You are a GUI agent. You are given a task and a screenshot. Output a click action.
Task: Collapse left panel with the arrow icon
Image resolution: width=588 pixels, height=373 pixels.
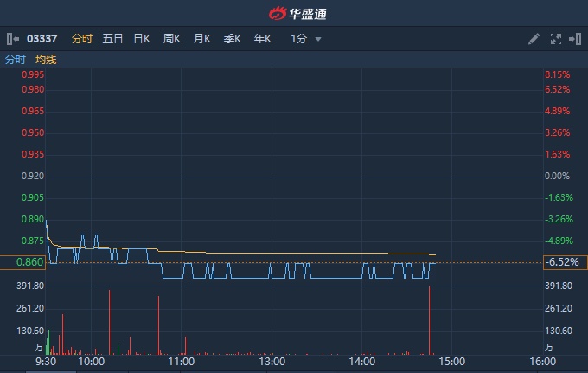point(13,39)
